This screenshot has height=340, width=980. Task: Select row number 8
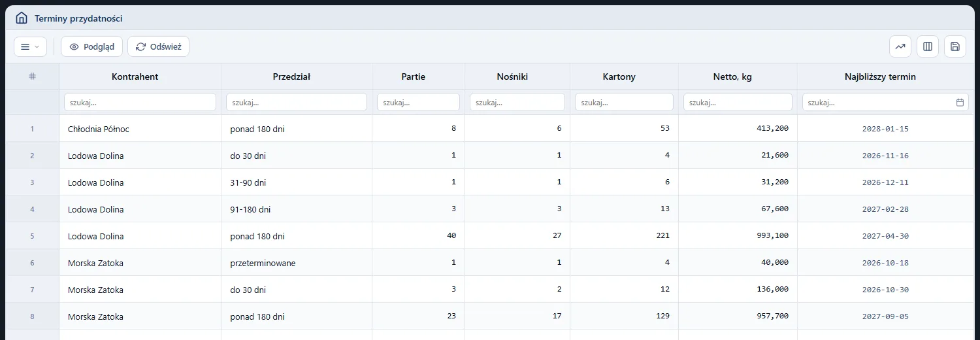[x=32, y=316]
